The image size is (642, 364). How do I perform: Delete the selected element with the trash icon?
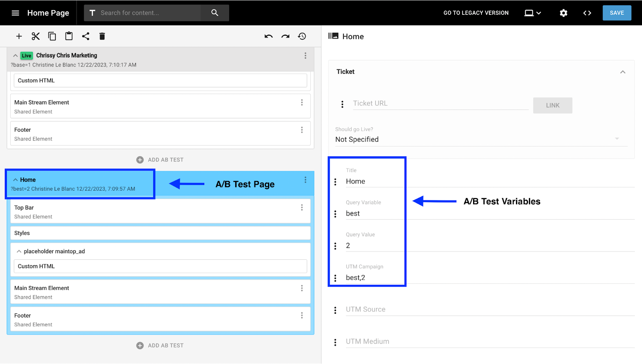102,36
